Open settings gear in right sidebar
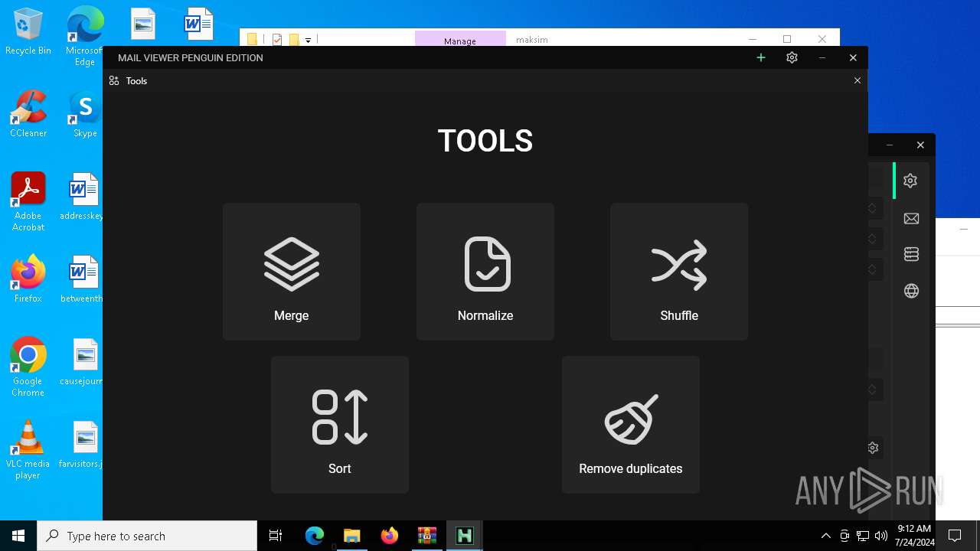The width and height of the screenshot is (980, 551). [910, 181]
